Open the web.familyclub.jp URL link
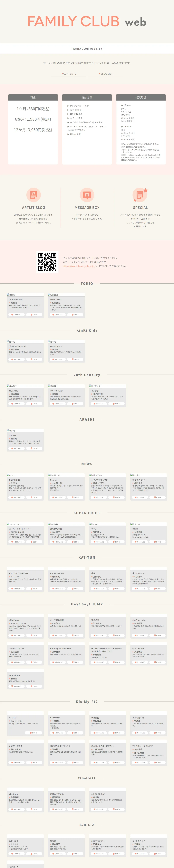The height and width of the screenshot is (868, 174). (79, 266)
